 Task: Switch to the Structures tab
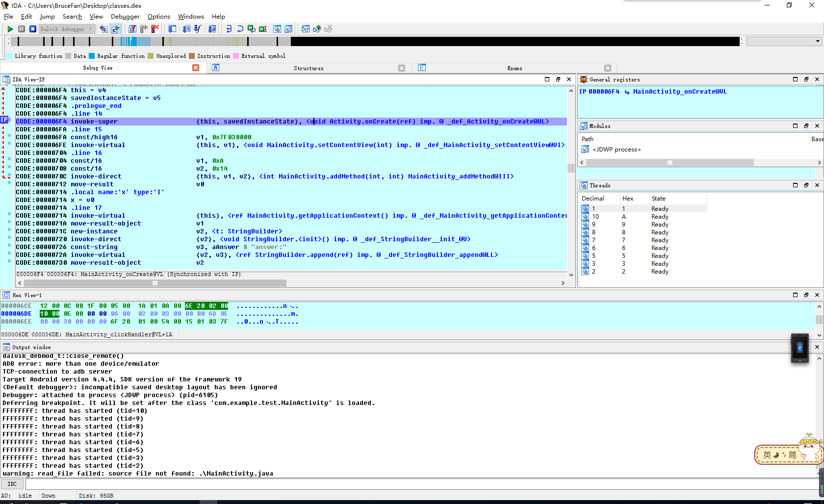tap(309, 68)
